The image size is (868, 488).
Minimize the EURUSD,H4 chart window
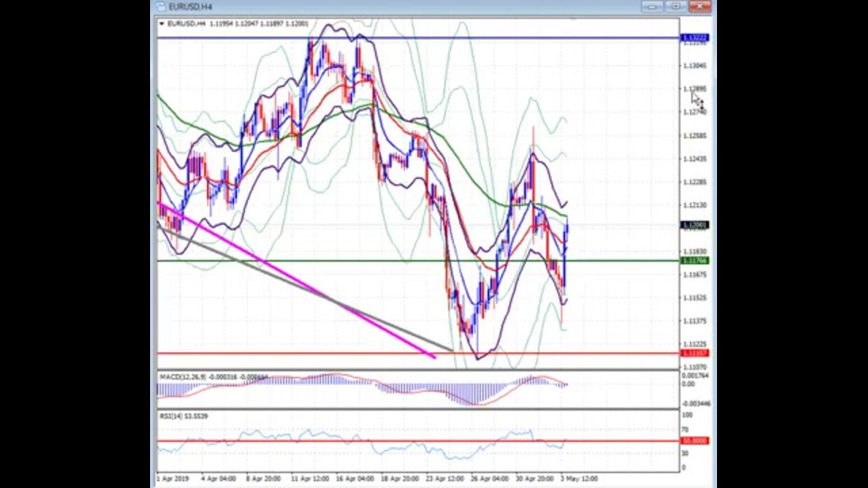[652, 6]
